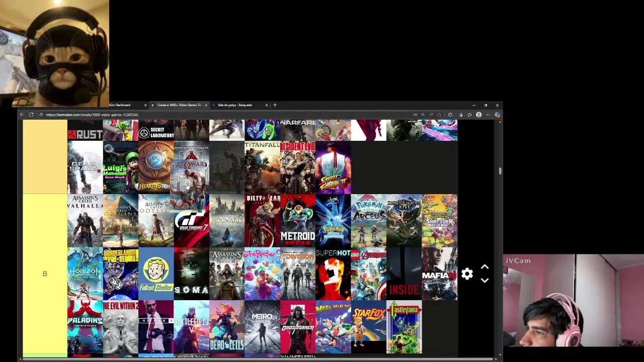Screen dimensions: 644x362
Task: Select the Pokémon Brilliant Diamond cover
Action: pyautogui.click(x=333, y=221)
